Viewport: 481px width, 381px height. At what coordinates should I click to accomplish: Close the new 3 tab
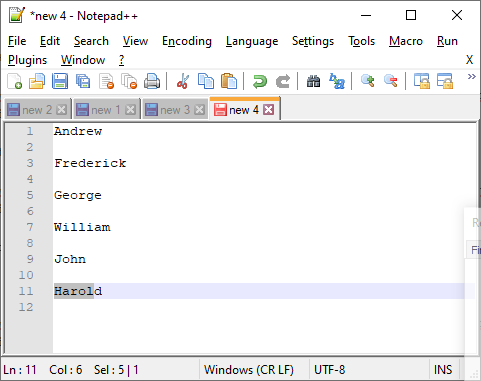coord(199,110)
